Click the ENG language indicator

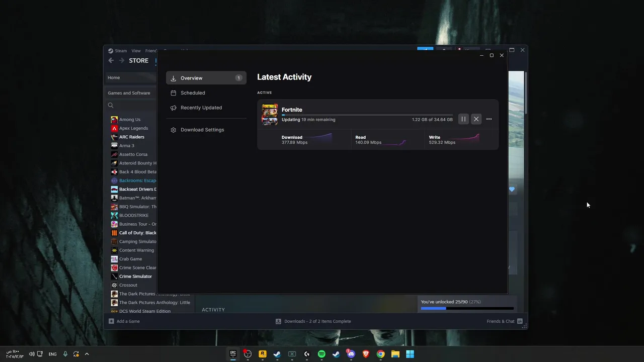(52, 354)
